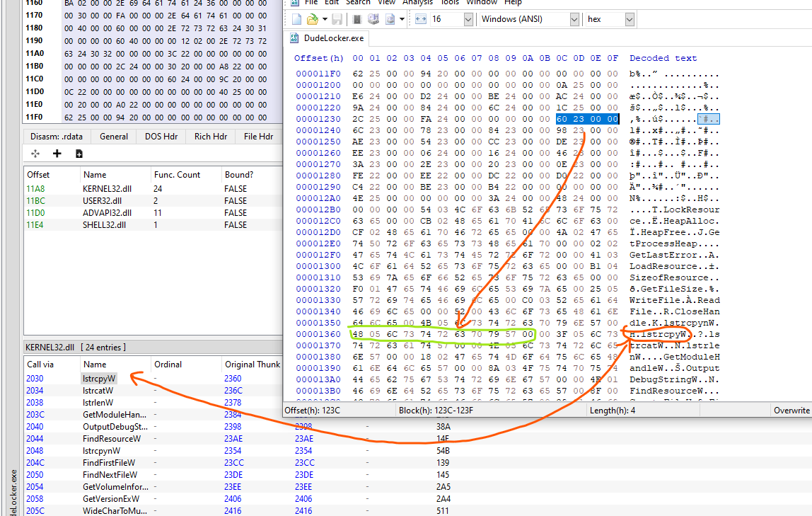Switch to the General tab
Screen dimensions: 812x516
click(114, 136)
